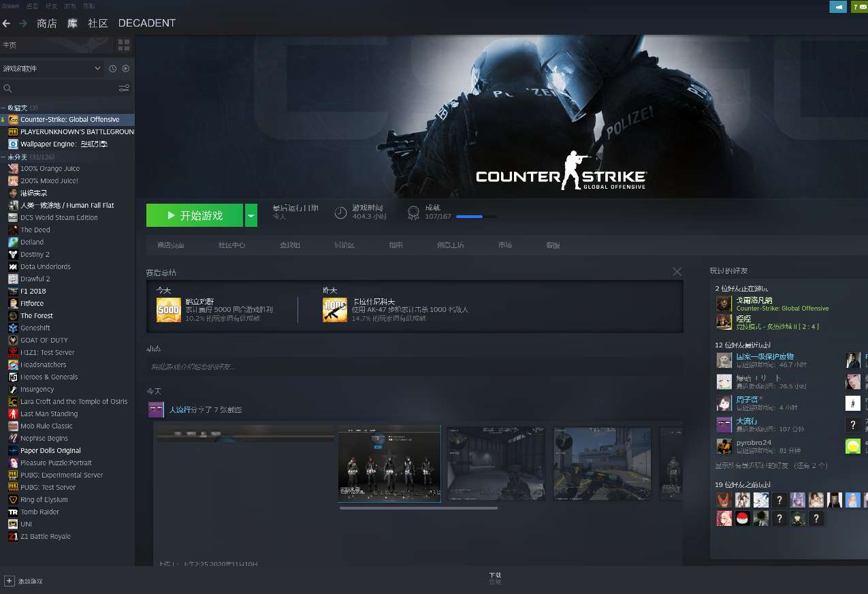The image size is (868, 594).
Task: Open the announcements megaphone icon at top right
Action: point(838,7)
